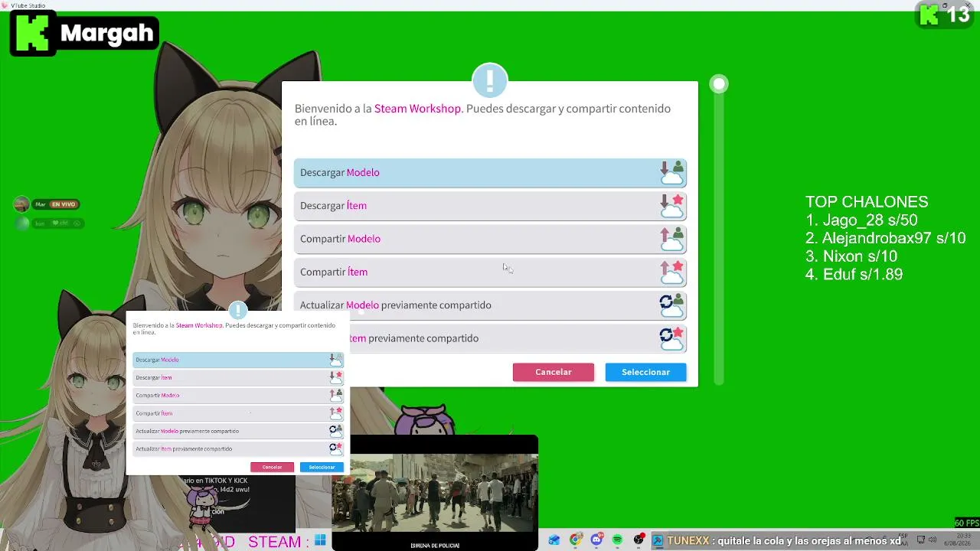
Task: Click the white scroll handle beside the large dialog
Action: point(719,84)
